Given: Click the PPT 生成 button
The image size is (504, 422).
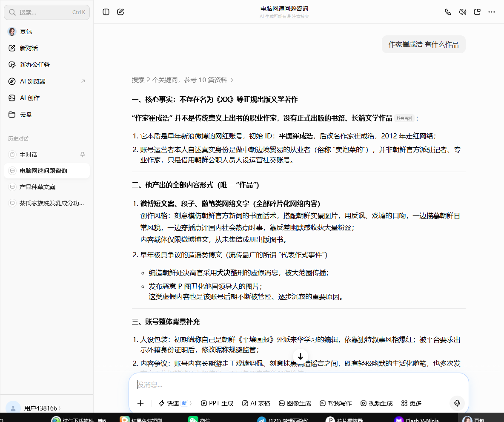Looking at the screenshot, I should click(x=217, y=403).
